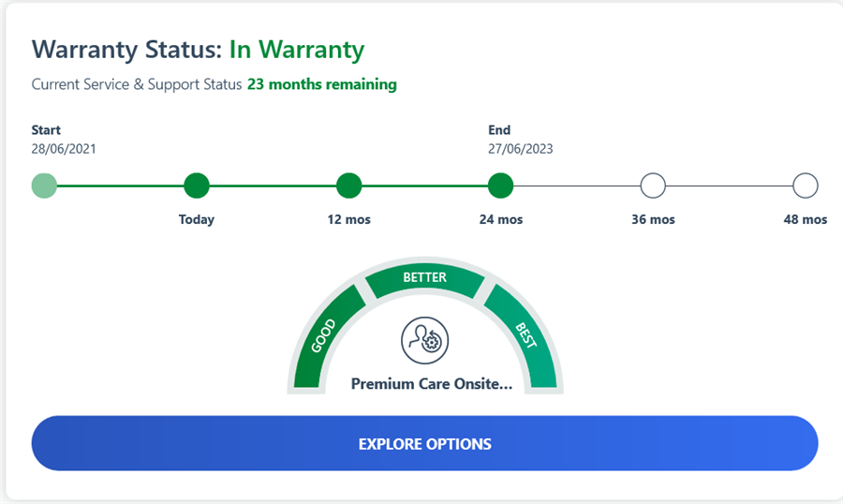This screenshot has width=843, height=504.
Task: Click the 48 mos label
Action: point(806,219)
